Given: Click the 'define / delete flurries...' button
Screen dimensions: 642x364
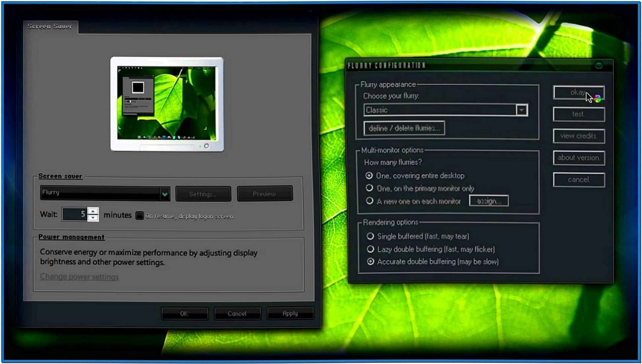Looking at the screenshot, I should [x=404, y=128].
